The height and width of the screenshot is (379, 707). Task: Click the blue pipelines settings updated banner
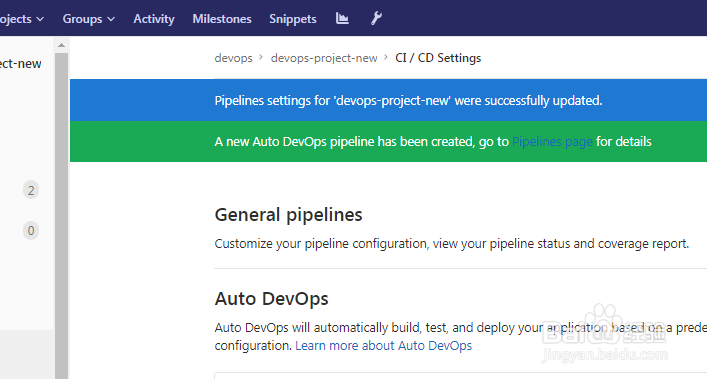(x=388, y=100)
